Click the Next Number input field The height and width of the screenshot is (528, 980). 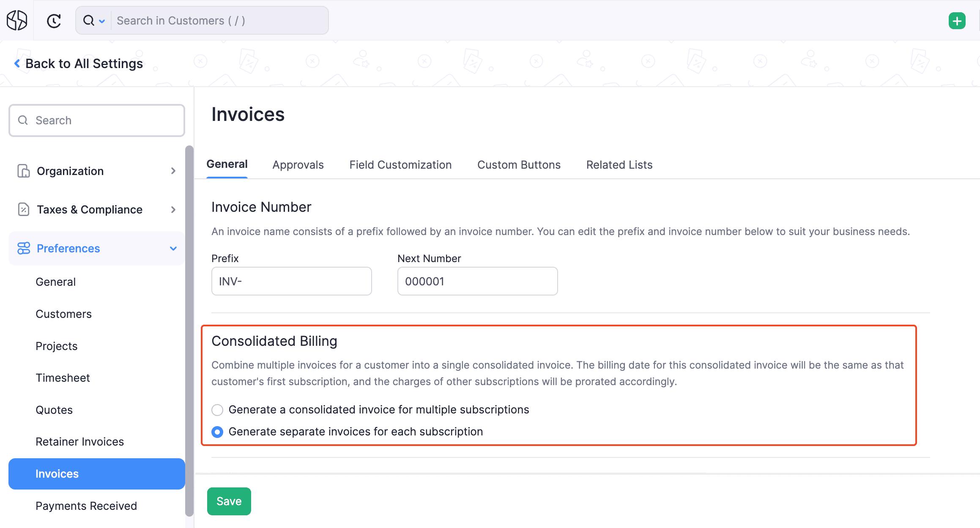(x=478, y=281)
